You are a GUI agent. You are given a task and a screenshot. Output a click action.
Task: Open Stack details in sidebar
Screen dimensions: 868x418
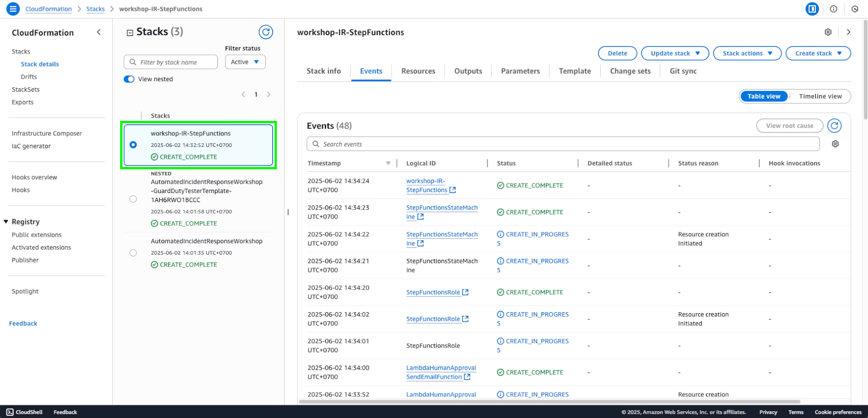click(x=40, y=64)
